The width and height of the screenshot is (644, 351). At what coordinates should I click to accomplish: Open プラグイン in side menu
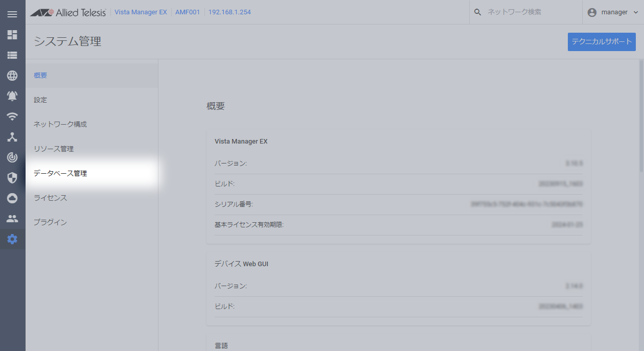click(x=92, y=223)
